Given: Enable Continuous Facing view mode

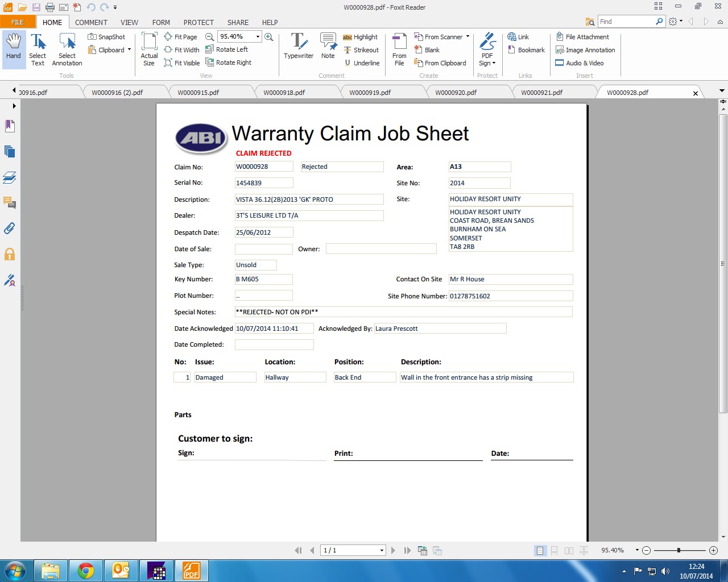Looking at the screenshot, I should [584, 550].
